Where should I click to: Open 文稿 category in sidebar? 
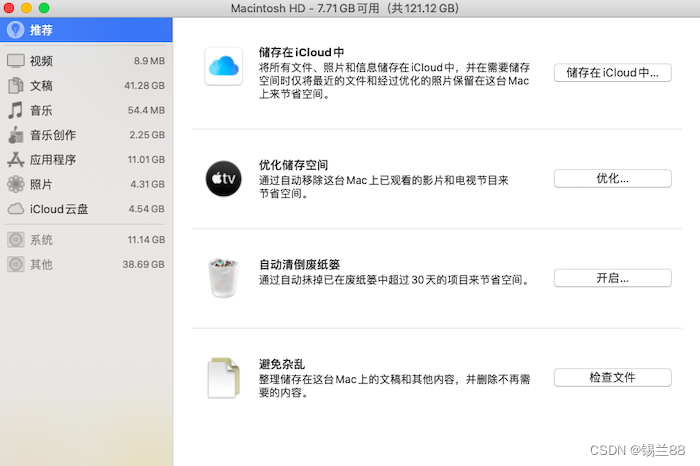[x=86, y=85]
